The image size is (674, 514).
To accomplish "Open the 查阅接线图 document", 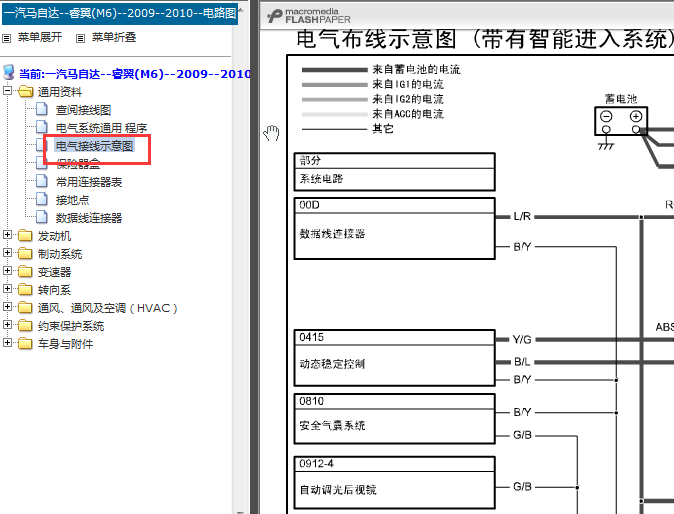I will pyautogui.click(x=83, y=110).
